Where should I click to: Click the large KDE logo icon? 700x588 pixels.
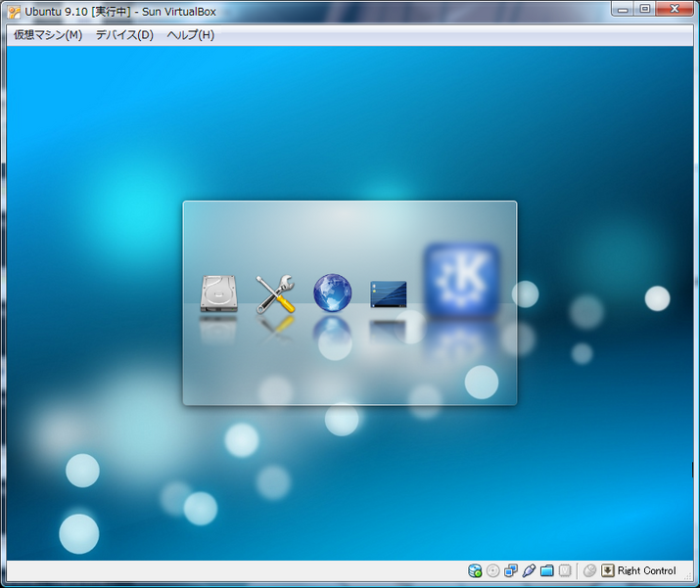tap(461, 279)
